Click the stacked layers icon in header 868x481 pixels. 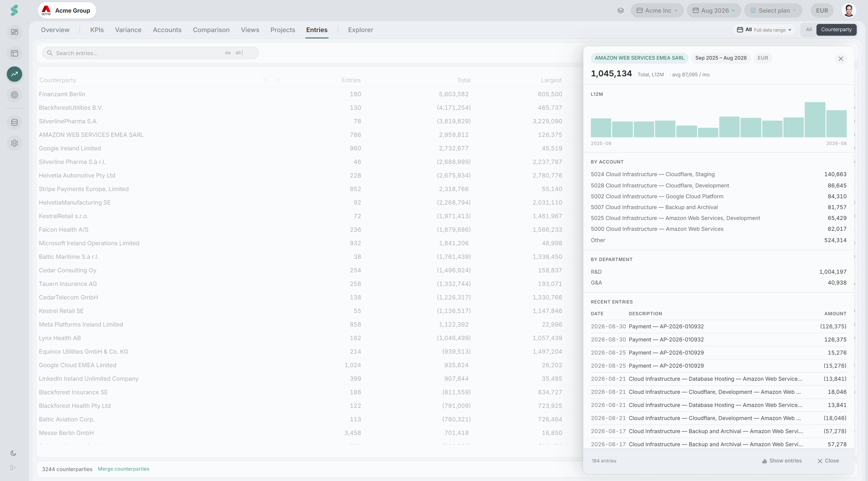(621, 10)
